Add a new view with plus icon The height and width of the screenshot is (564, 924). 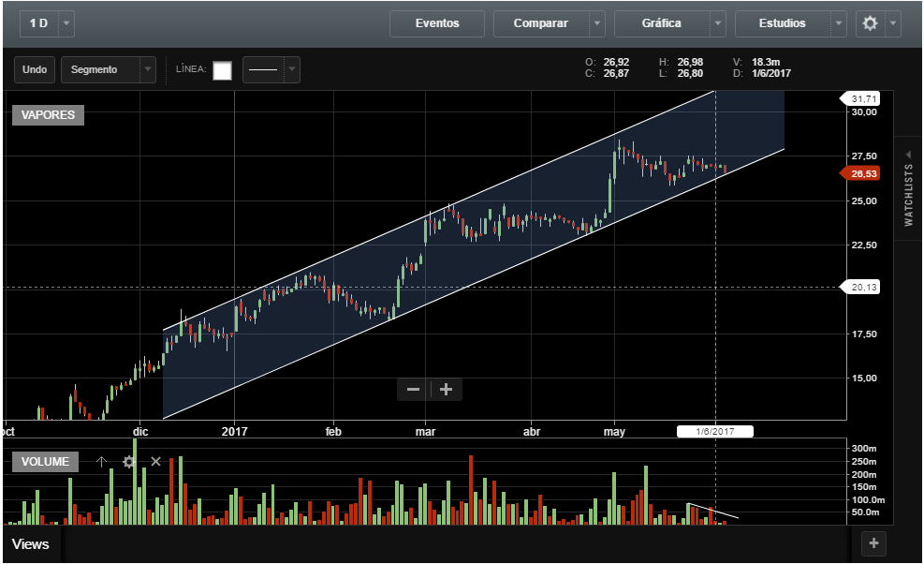click(x=873, y=543)
